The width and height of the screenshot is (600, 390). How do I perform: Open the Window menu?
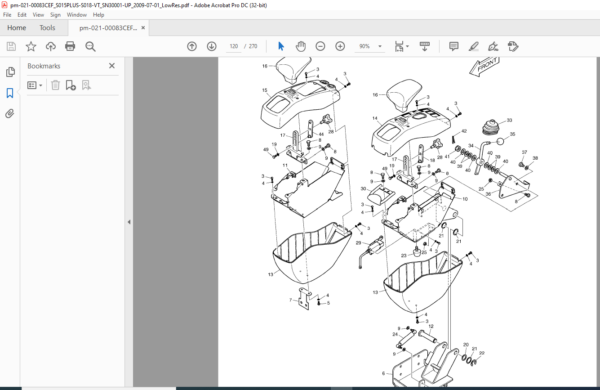click(x=77, y=15)
